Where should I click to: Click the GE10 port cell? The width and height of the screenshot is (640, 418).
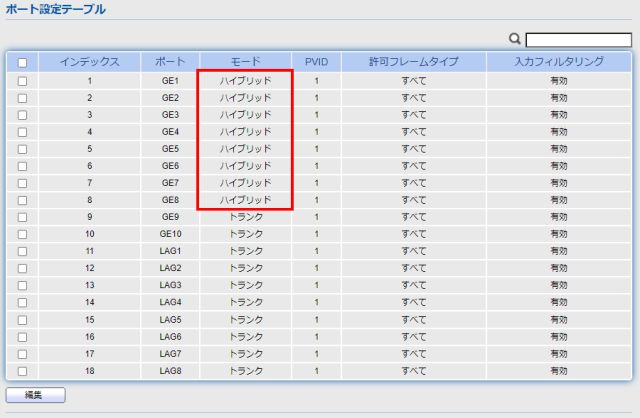(170, 234)
